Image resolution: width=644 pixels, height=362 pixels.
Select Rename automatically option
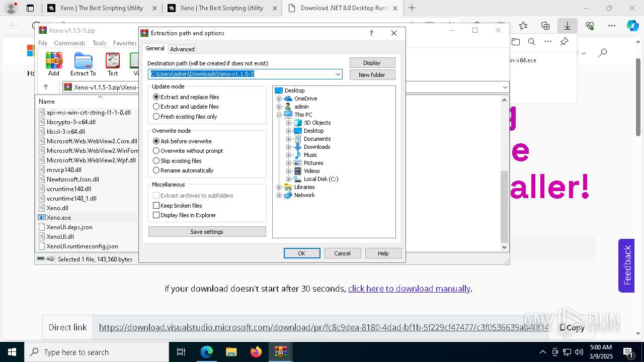coord(183,170)
